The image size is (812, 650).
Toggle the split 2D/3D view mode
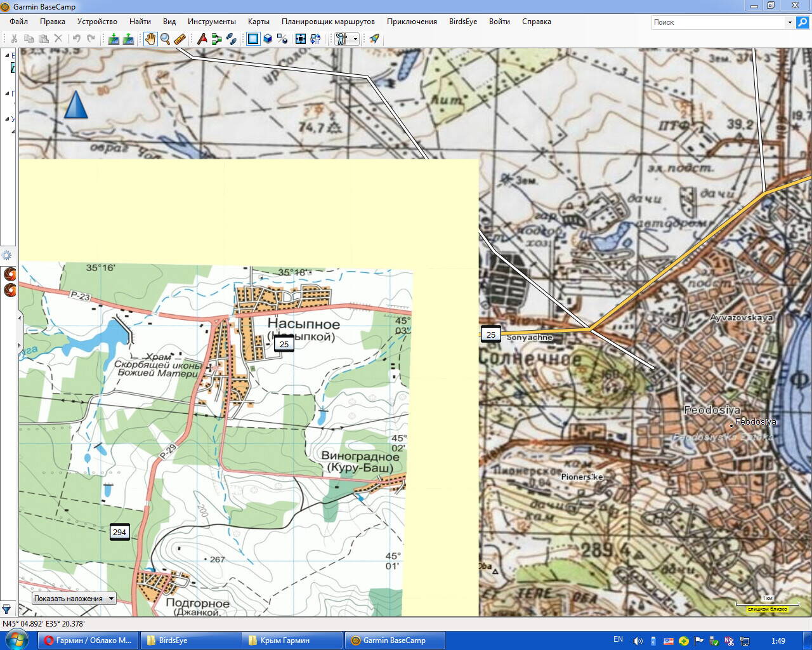(x=282, y=39)
